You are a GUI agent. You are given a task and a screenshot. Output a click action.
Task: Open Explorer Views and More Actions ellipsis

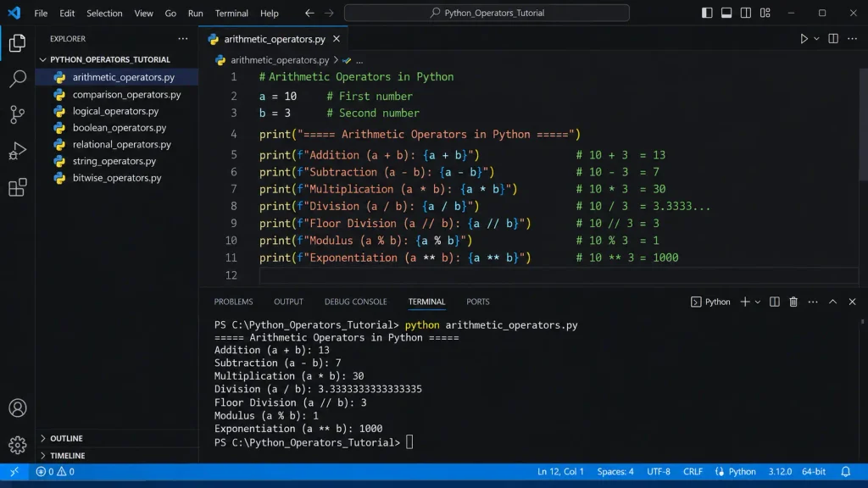point(183,39)
